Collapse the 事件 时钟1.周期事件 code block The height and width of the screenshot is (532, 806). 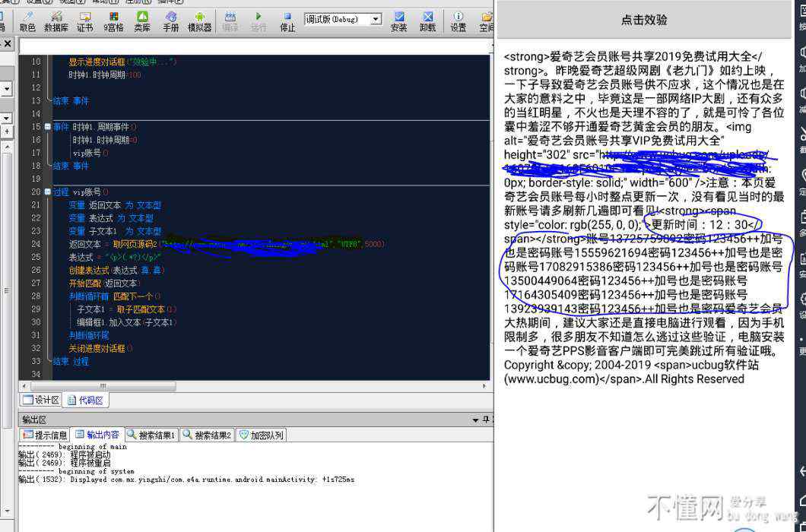click(x=48, y=127)
